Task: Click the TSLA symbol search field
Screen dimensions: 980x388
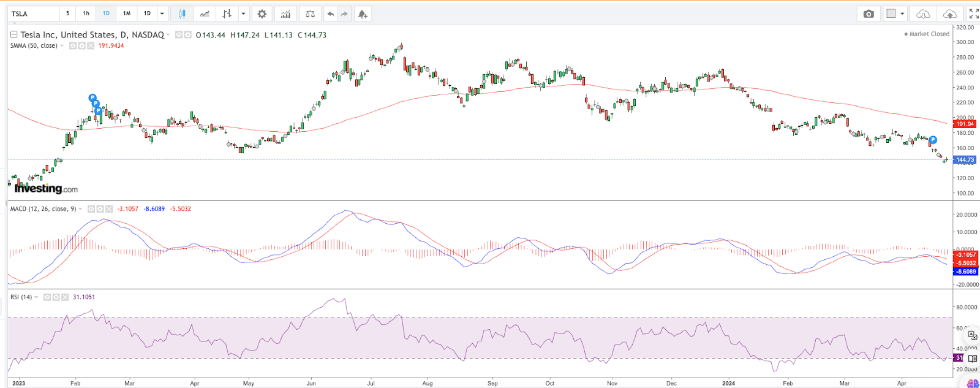Action: point(34,13)
